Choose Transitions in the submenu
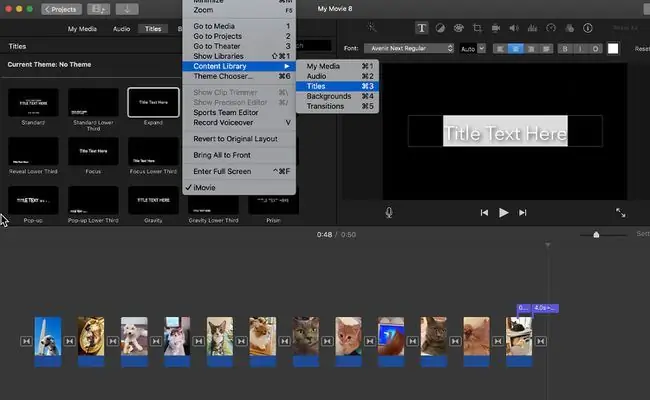Image resolution: width=650 pixels, height=400 pixels. (337, 106)
